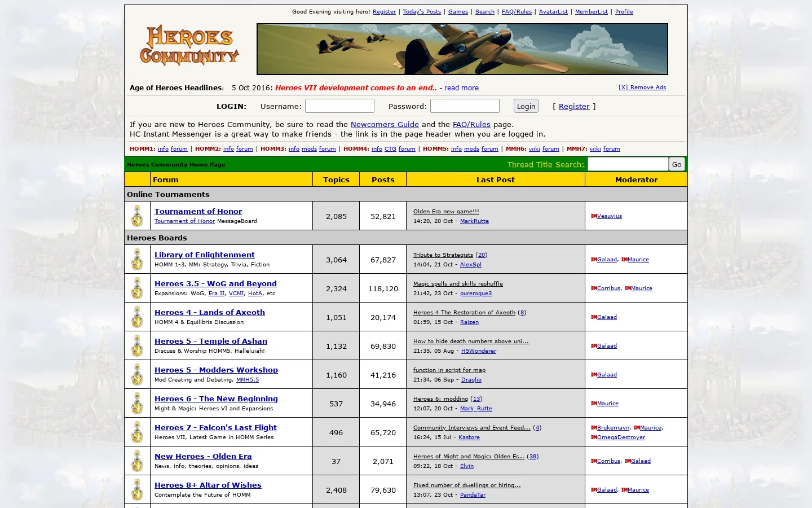Click the Login button
This screenshot has height=508, width=812.
(x=526, y=106)
